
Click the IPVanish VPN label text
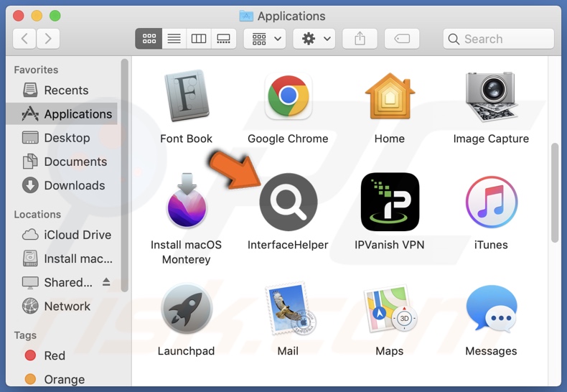tap(390, 245)
